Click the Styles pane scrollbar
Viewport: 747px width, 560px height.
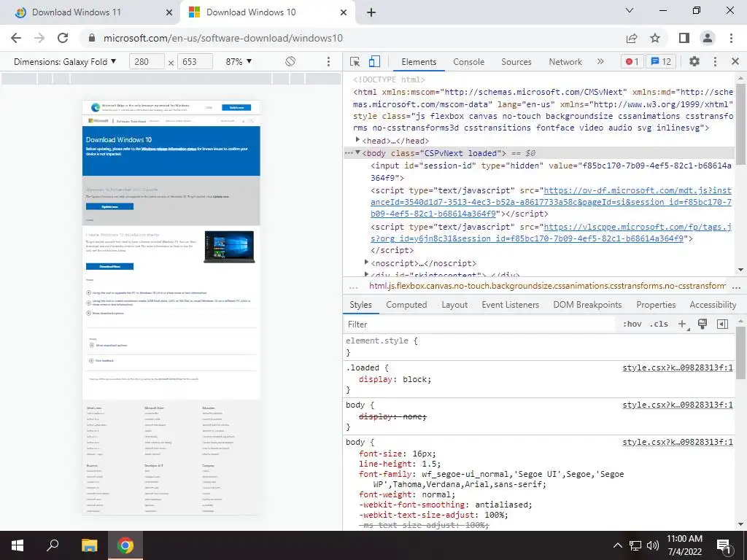[x=740, y=352]
